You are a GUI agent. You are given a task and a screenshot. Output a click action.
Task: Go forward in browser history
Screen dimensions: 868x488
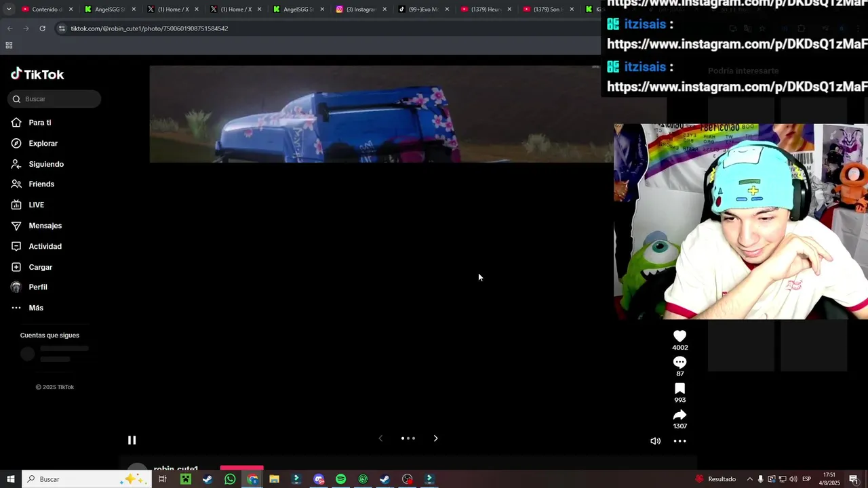[26, 28]
